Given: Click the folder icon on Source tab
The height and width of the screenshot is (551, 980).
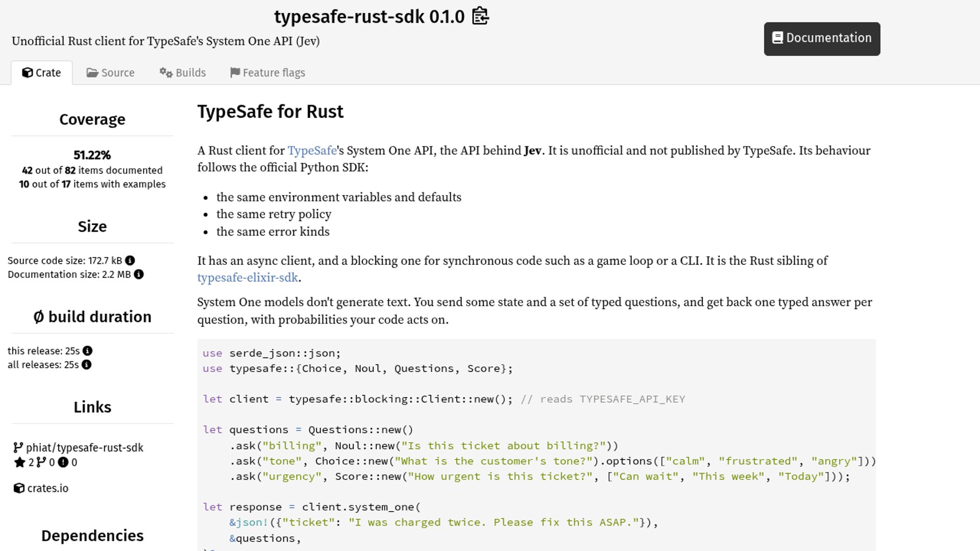Looking at the screenshot, I should click(92, 73).
